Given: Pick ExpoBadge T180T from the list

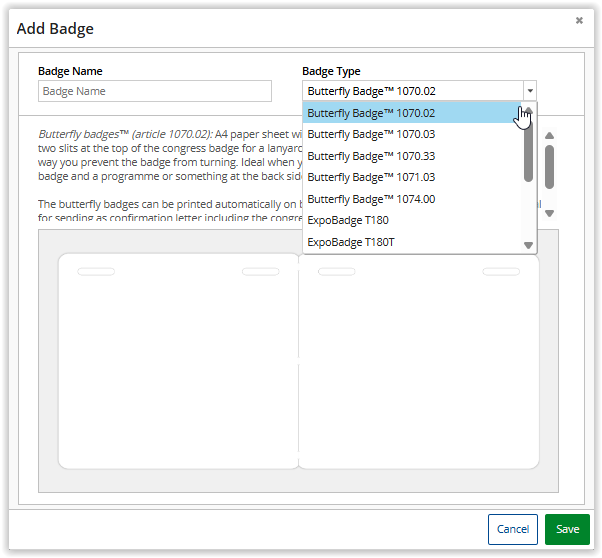Looking at the screenshot, I should pyautogui.click(x=410, y=242).
